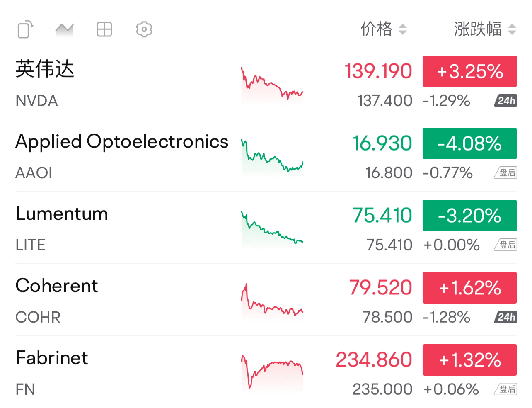Viewport: 532px width, 408px height.
Task: Tap the 24h badge on NVDA row
Action: coord(506,100)
